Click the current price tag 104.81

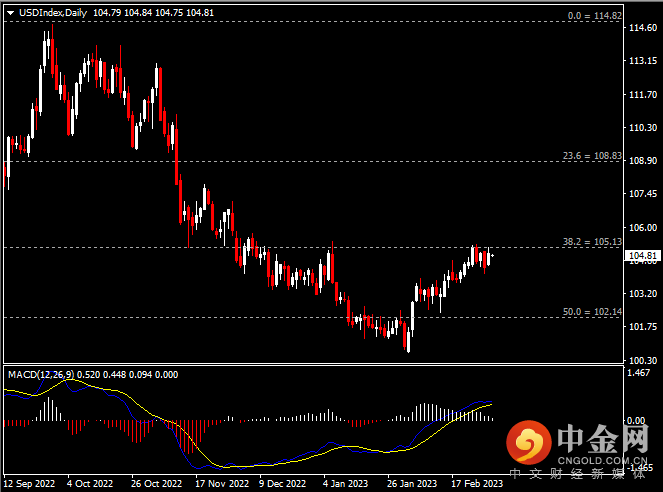click(x=641, y=257)
